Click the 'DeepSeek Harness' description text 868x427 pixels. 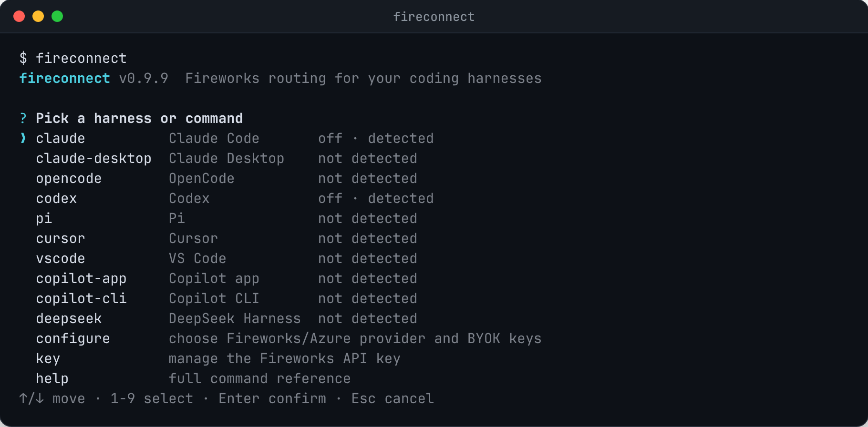(235, 318)
